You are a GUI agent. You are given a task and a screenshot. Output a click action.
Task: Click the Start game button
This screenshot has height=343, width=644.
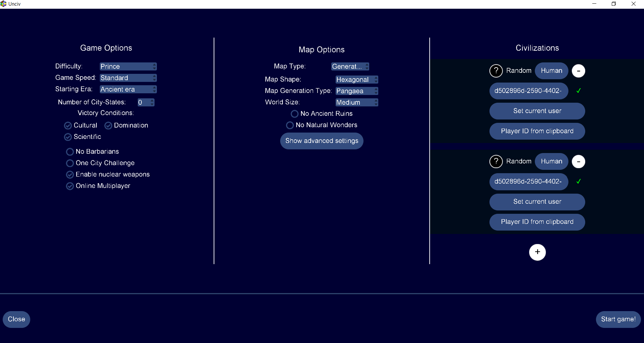(x=618, y=319)
